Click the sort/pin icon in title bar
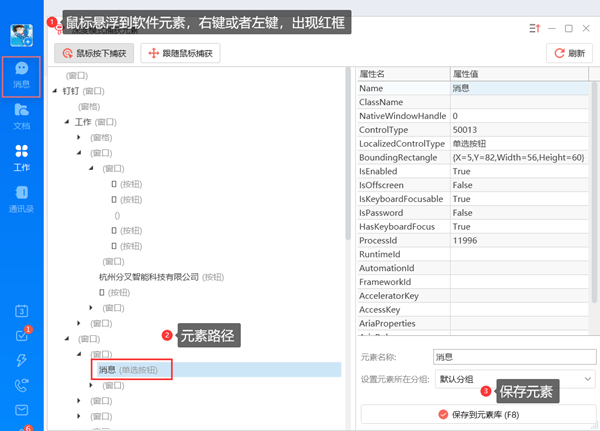 [x=535, y=28]
